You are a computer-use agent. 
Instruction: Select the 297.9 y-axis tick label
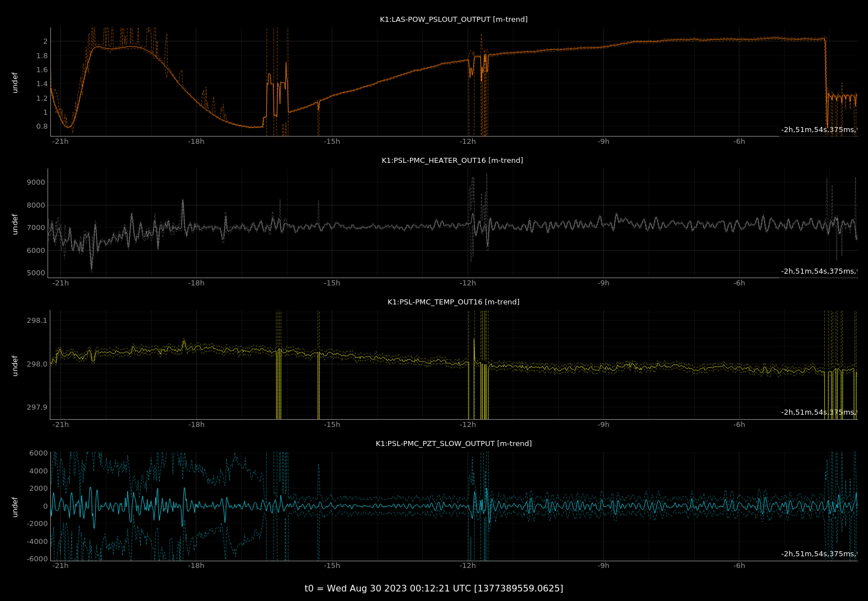(37, 407)
